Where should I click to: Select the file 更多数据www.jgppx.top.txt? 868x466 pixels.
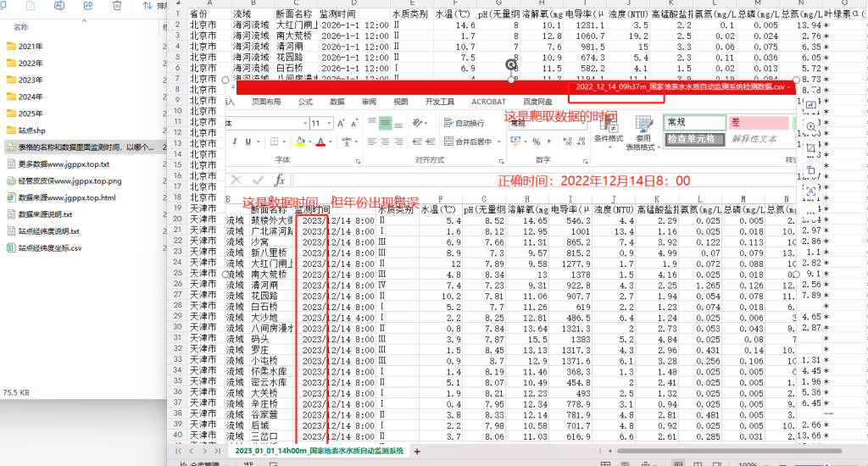58,164
